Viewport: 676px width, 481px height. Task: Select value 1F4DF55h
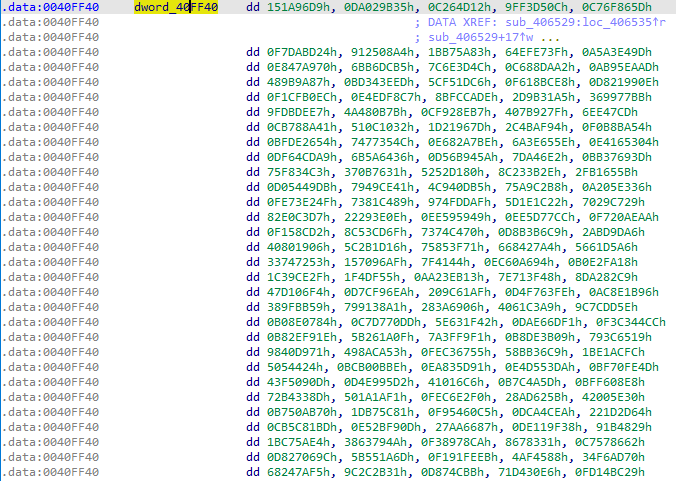372,277
